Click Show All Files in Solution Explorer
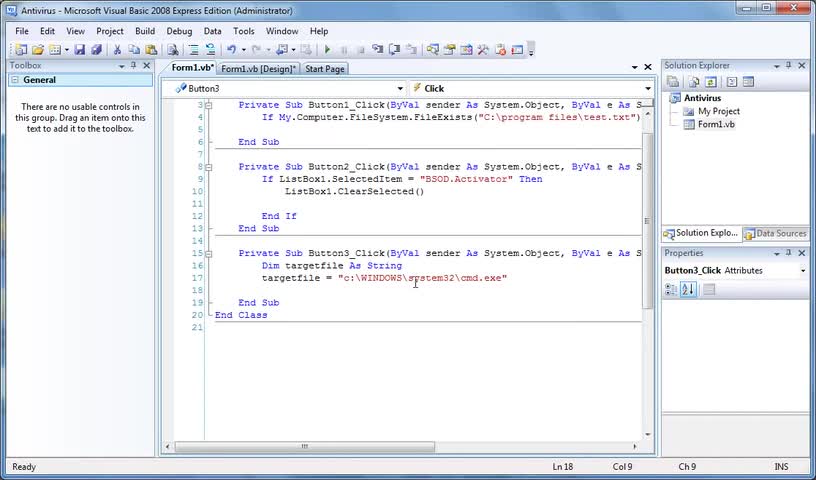 [x=694, y=82]
